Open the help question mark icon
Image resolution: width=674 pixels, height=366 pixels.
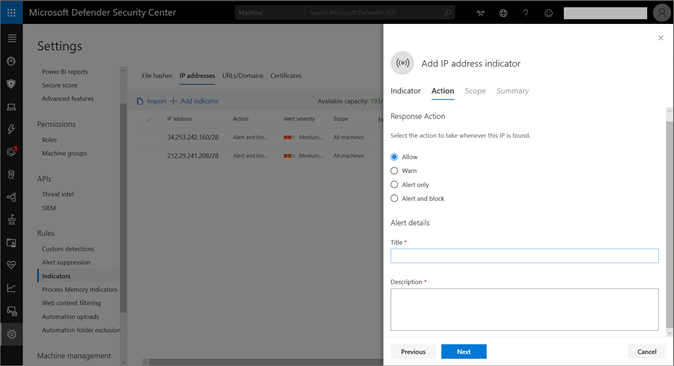526,13
